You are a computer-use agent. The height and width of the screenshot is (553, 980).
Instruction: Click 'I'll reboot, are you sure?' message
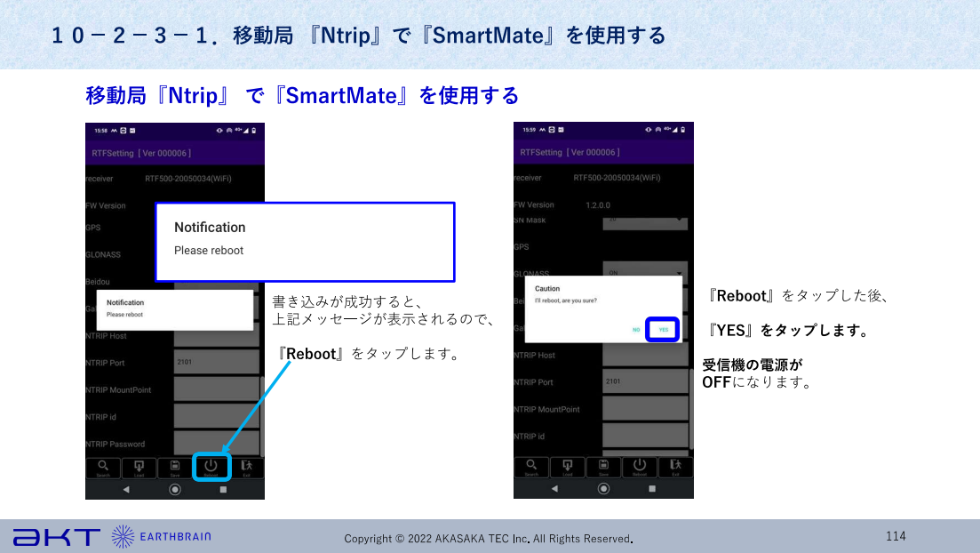tap(566, 301)
